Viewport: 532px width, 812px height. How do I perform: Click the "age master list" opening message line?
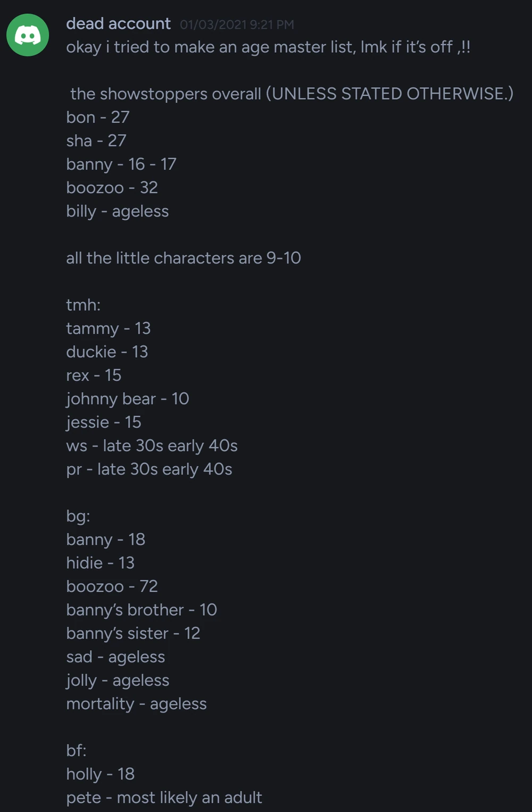point(268,47)
